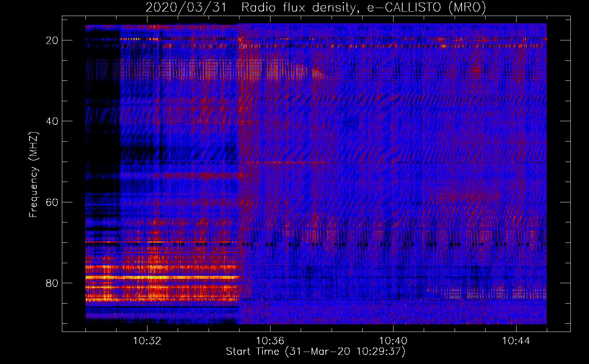Click the 10:40 time tick label

[393, 341]
